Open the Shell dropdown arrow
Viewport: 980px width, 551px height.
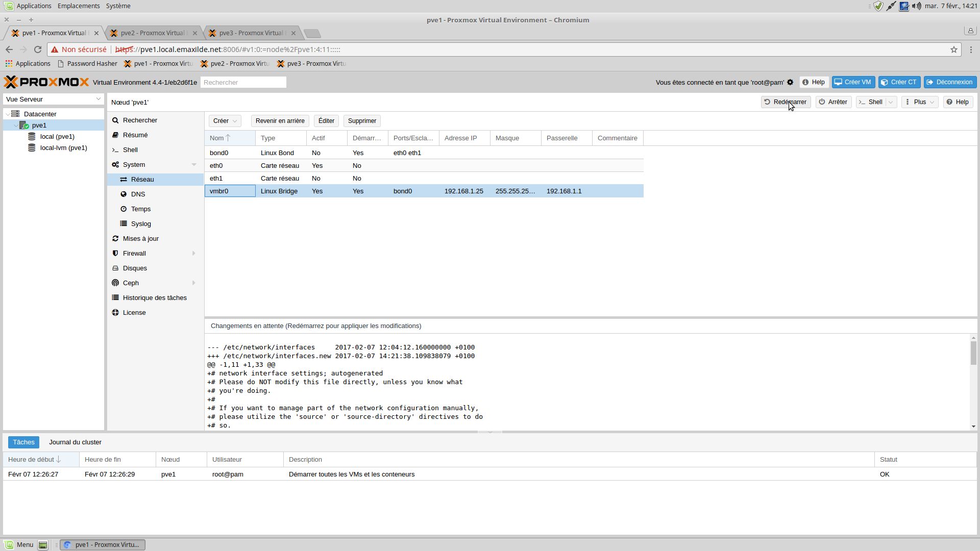click(x=891, y=102)
